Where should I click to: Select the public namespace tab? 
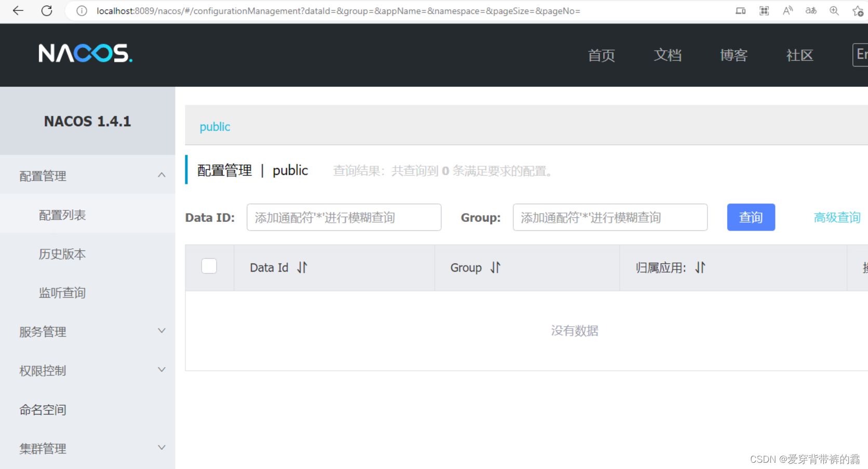click(x=215, y=127)
